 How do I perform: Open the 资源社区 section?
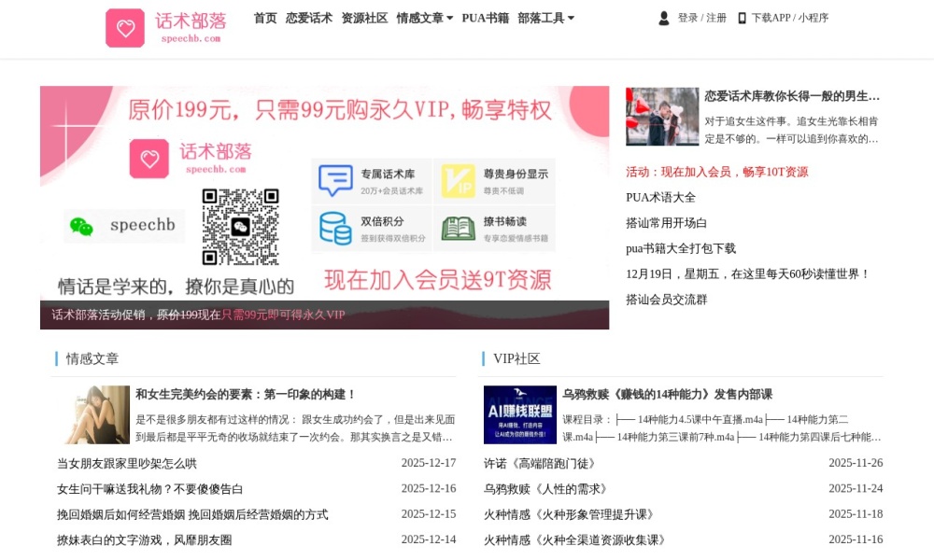click(x=363, y=17)
